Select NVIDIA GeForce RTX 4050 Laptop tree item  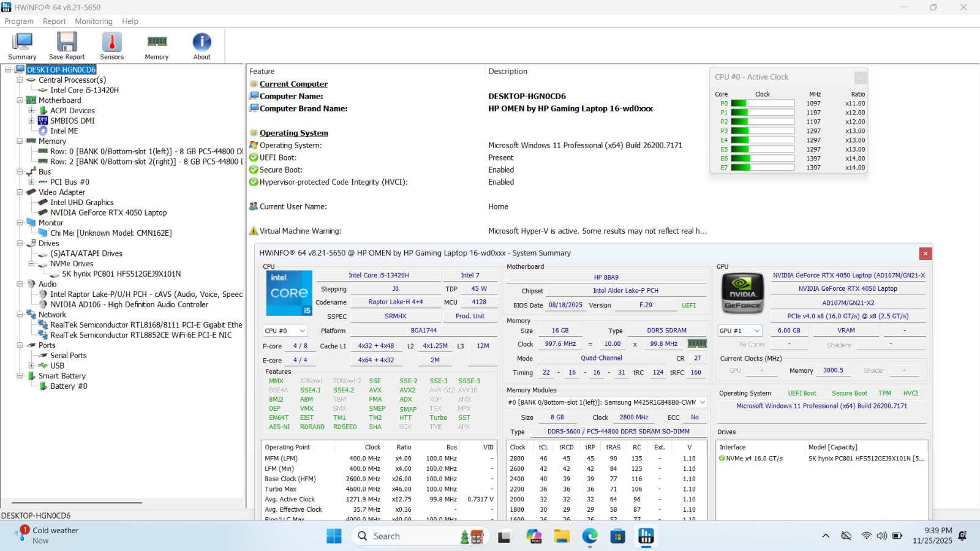pos(108,213)
